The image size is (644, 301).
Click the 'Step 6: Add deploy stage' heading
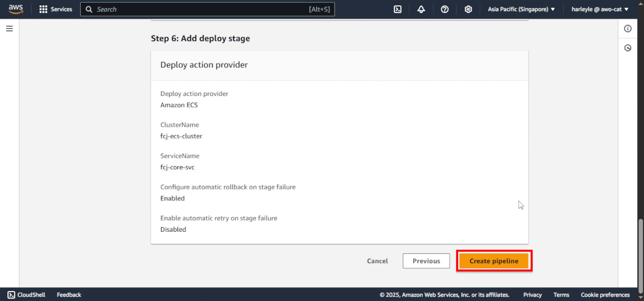[200, 39]
